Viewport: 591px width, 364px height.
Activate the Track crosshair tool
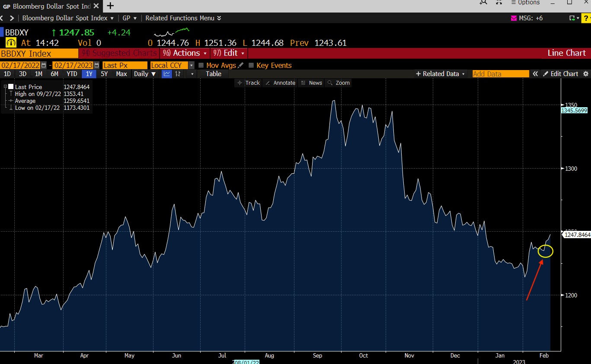(x=248, y=83)
